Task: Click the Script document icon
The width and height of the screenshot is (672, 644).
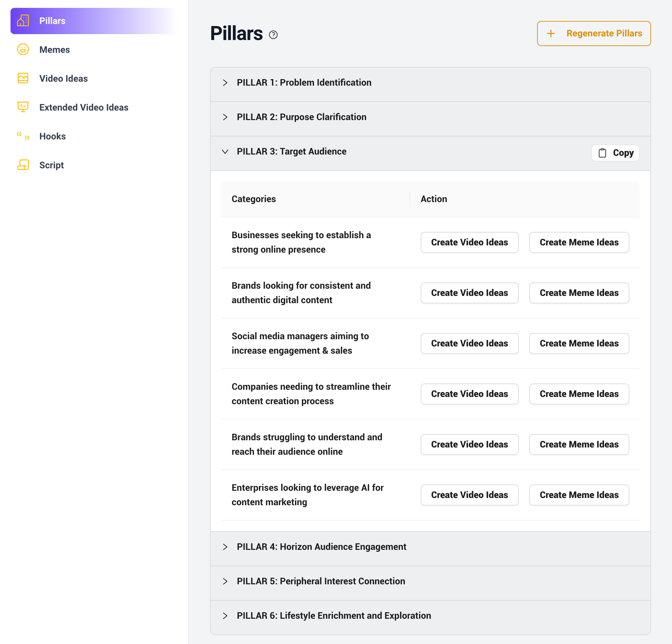Action: [23, 165]
